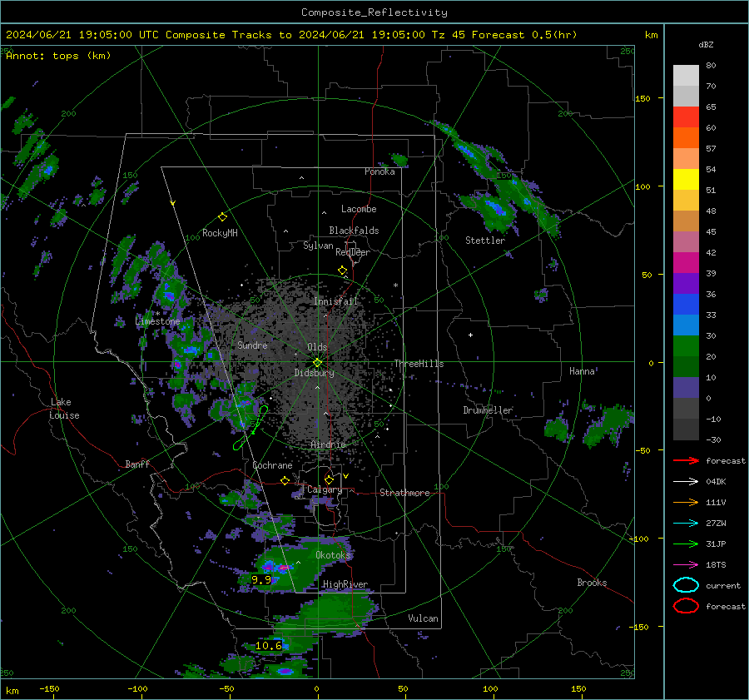This screenshot has height=700, width=749.
Task: Click the Limestone label on the map
Action: point(157,321)
